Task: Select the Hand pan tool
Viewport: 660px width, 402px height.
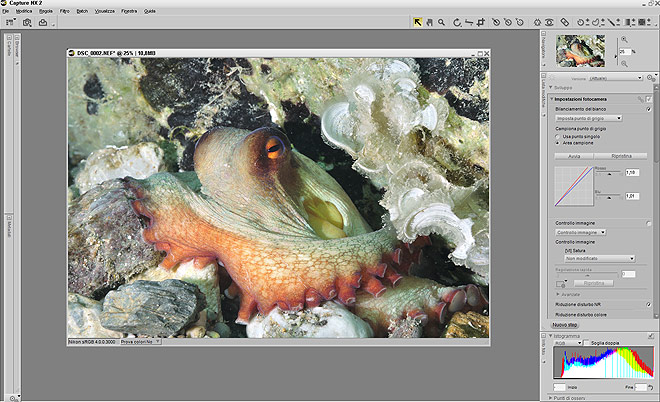Action: tap(429, 22)
